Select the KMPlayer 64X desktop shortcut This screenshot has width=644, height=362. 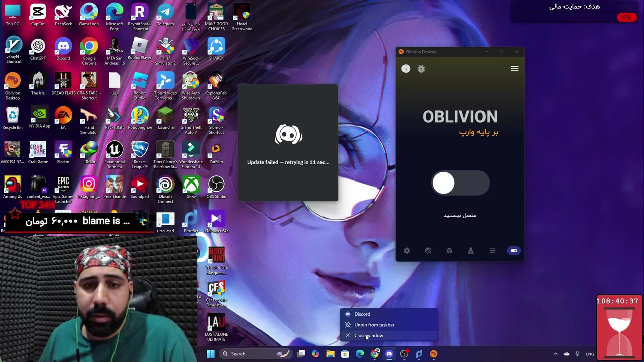[216, 222]
